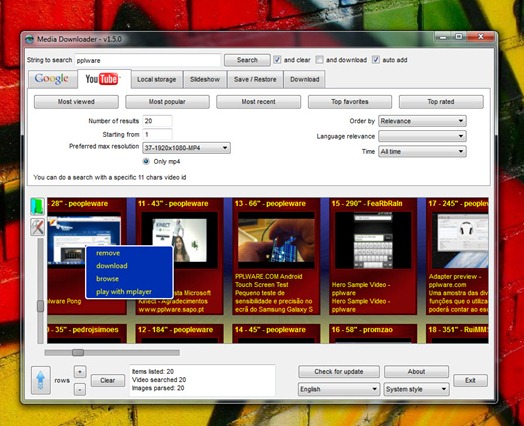Choose 'download' in the context menu
The width and height of the screenshot is (524, 426).
[112, 266]
